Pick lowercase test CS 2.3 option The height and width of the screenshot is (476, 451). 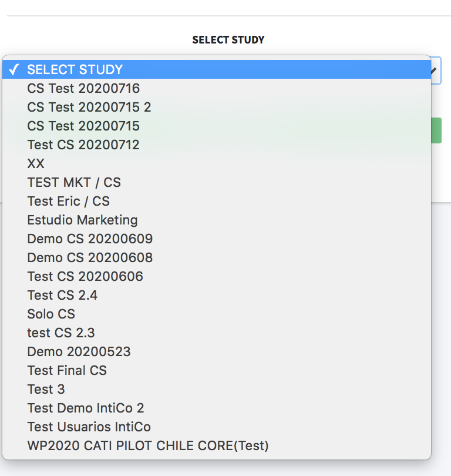pyautogui.click(x=217, y=333)
